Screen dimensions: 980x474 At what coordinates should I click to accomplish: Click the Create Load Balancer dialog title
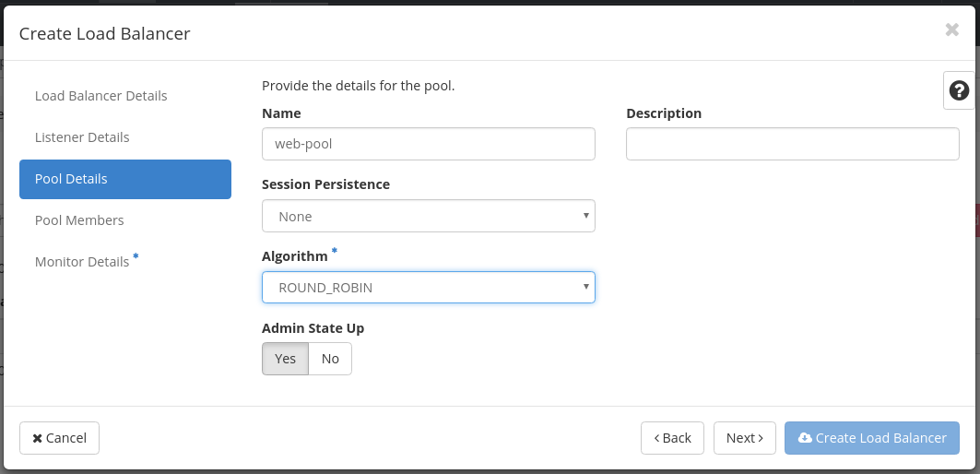pos(104,33)
